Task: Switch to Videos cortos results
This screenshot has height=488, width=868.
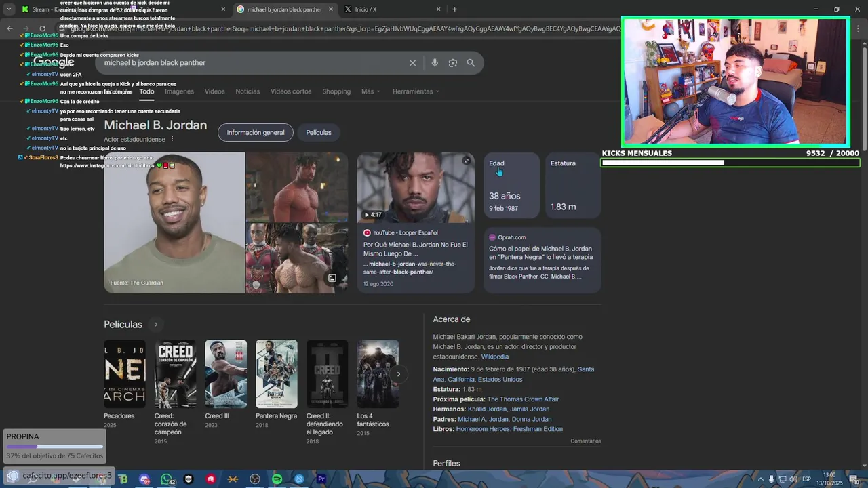Action: pos(291,91)
